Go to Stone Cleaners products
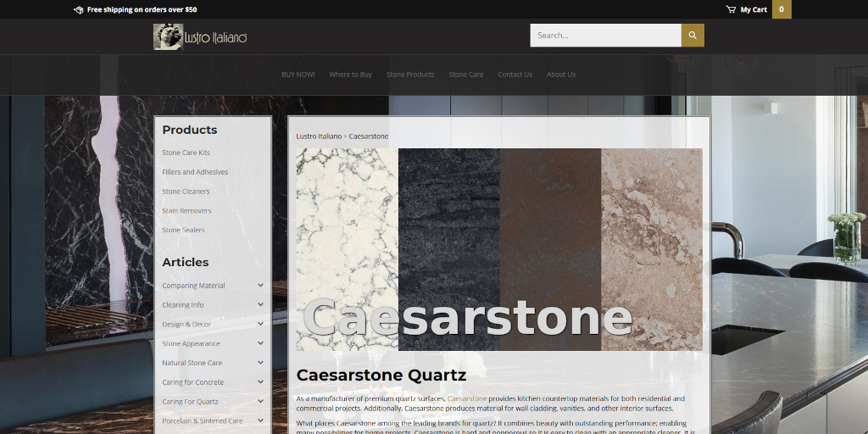This screenshot has width=868, height=434. [186, 191]
